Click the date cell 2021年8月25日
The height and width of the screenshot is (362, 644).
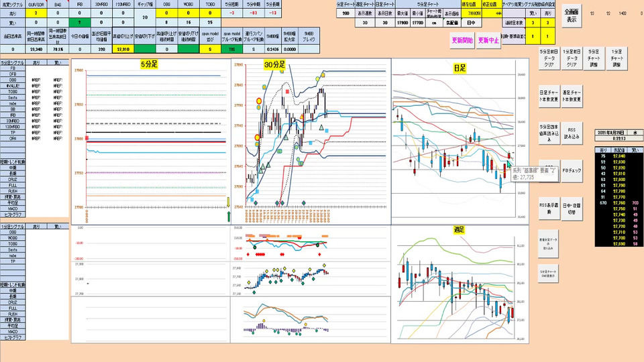pyautogui.click(x=611, y=133)
